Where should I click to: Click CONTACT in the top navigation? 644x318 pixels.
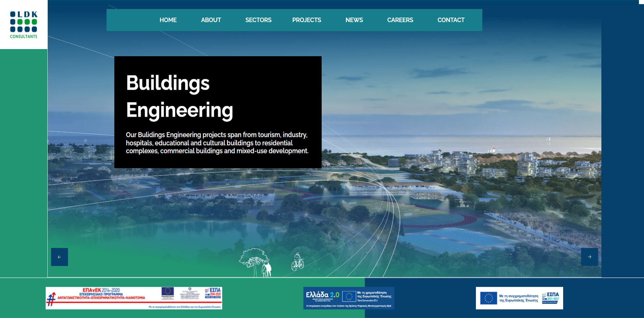pyautogui.click(x=451, y=20)
